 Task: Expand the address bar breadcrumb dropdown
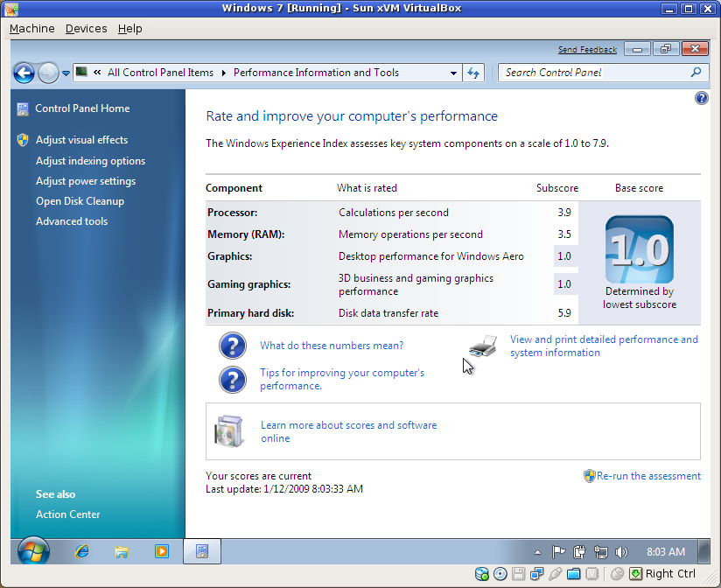pyautogui.click(x=453, y=73)
